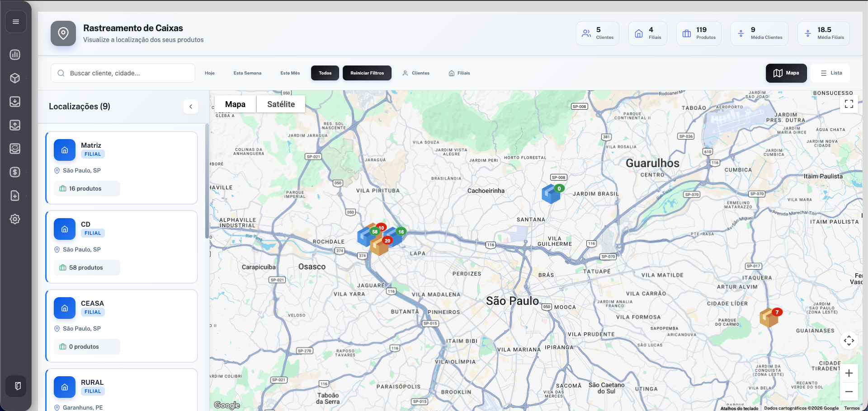Open Atalhos do teclado

click(739, 408)
